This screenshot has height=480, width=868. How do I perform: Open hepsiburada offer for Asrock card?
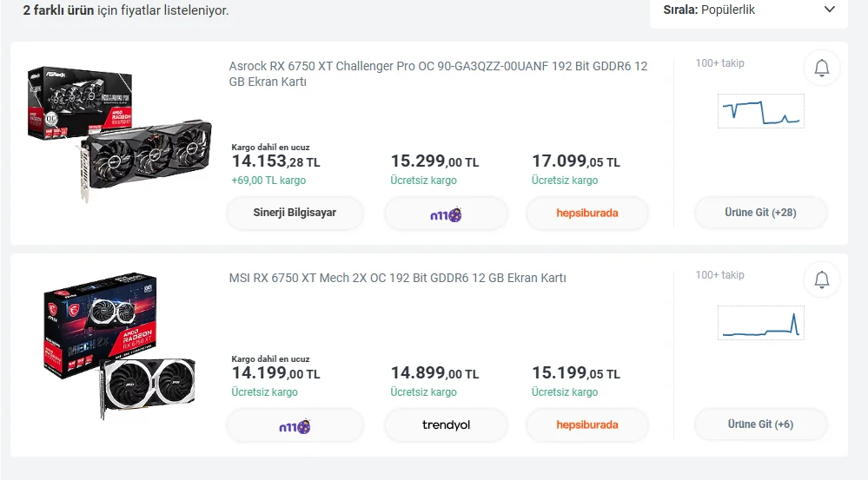pos(586,213)
